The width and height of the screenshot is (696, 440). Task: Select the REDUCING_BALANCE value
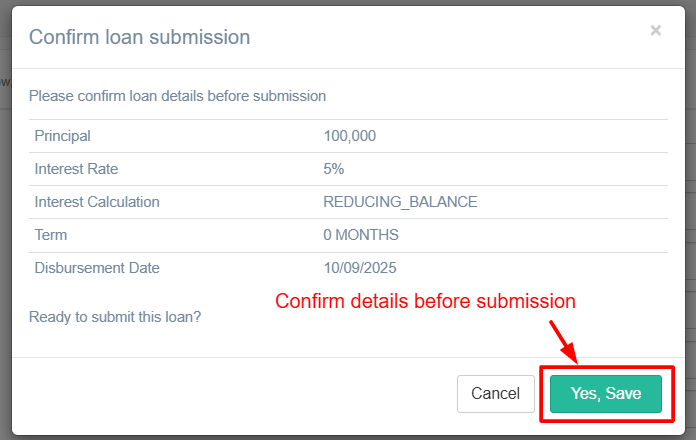(x=400, y=202)
